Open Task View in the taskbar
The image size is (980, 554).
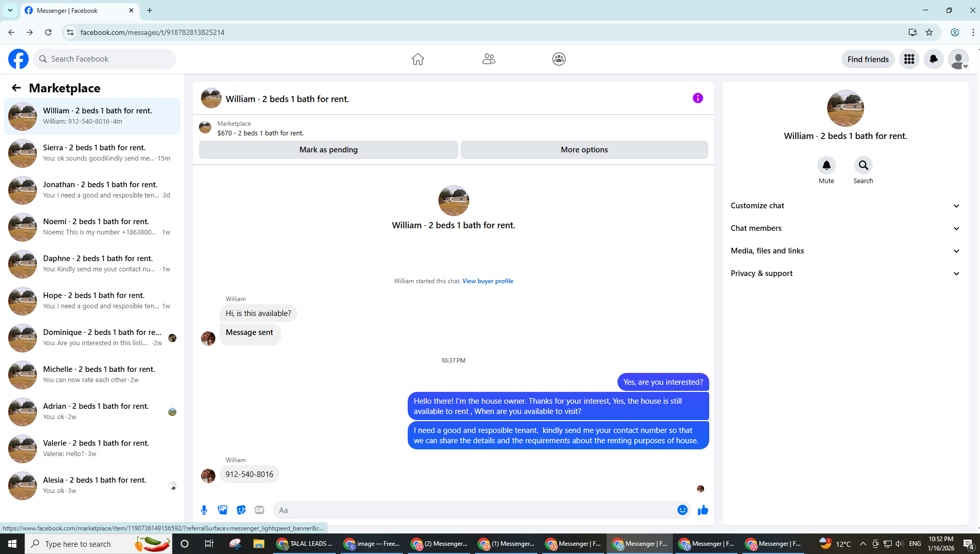(209, 544)
